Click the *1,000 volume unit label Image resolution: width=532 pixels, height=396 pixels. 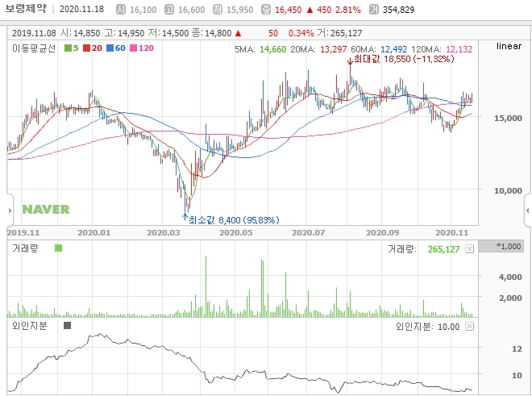click(x=501, y=246)
